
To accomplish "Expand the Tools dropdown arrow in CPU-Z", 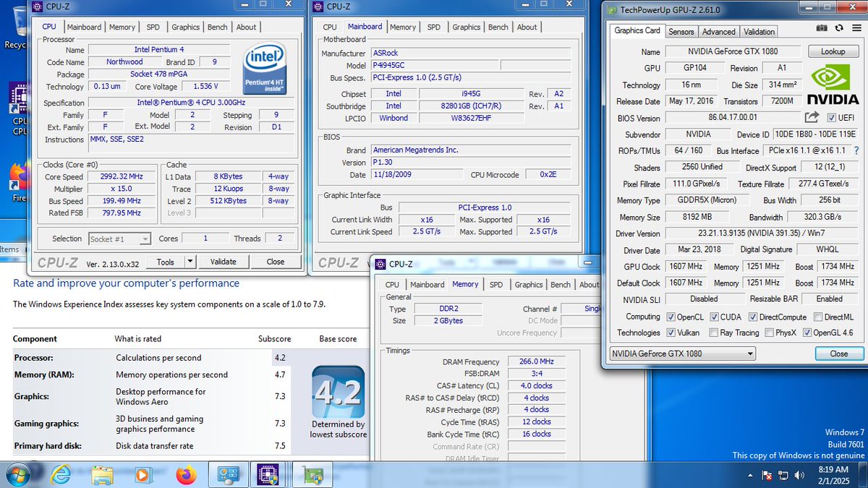I will coord(190,262).
